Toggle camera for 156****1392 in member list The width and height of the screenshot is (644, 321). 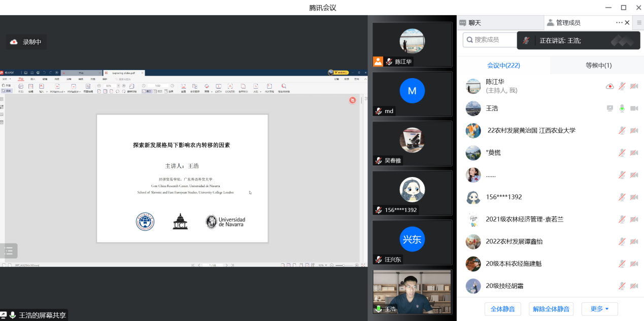(634, 197)
